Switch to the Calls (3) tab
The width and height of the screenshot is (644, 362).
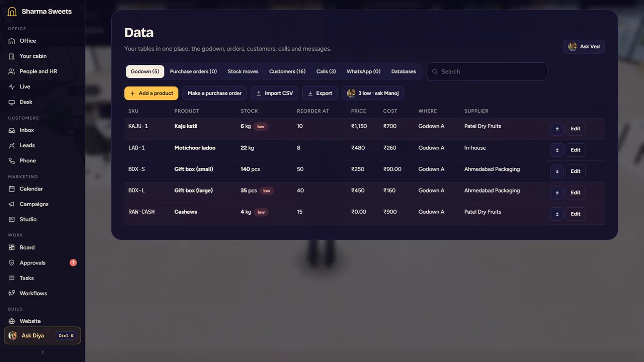[326, 71]
